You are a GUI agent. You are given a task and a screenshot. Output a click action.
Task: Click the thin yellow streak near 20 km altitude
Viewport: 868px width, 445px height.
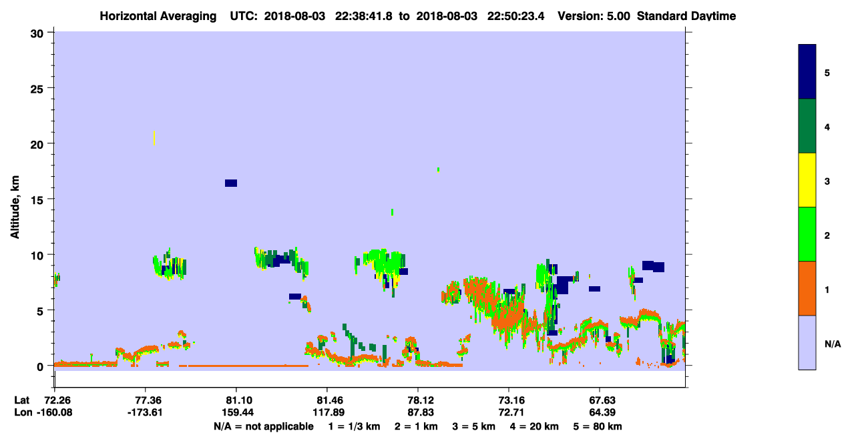click(x=154, y=137)
